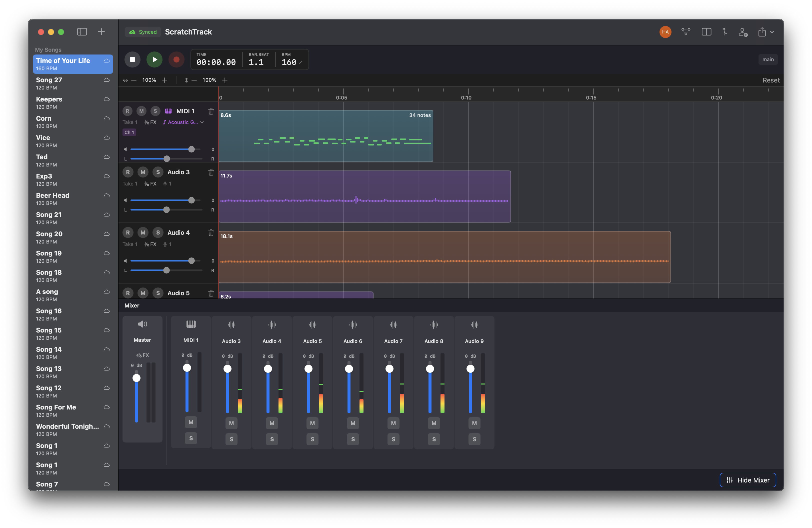Open FX for the Audio 3 track
Screen dimensions: 812x528
(x=150, y=184)
